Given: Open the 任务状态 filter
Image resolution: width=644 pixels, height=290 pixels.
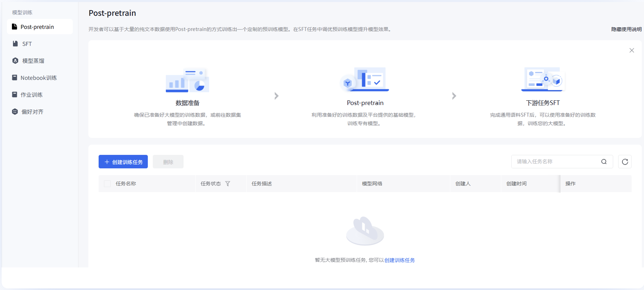Looking at the screenshot, I should pyautogui.click(x=228, y=183).
